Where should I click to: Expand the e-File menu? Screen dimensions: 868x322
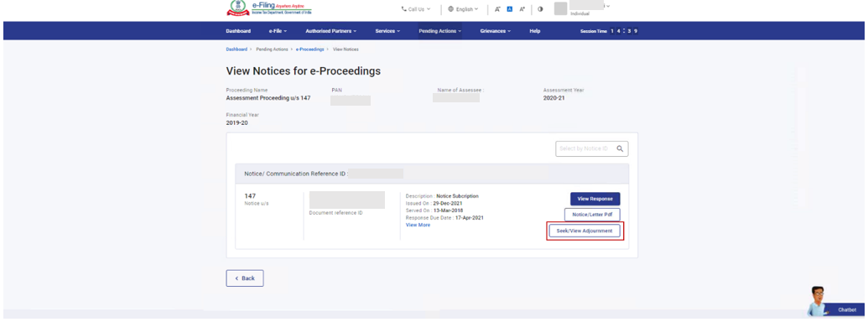(278, 31)
